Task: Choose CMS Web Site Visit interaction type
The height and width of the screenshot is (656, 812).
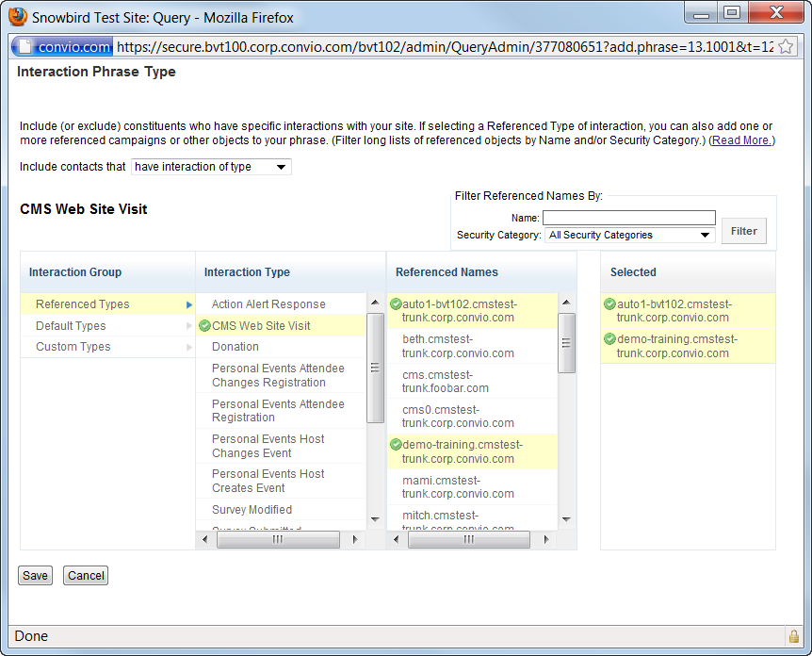Action: pyautogui.click(x=281, y=325)
